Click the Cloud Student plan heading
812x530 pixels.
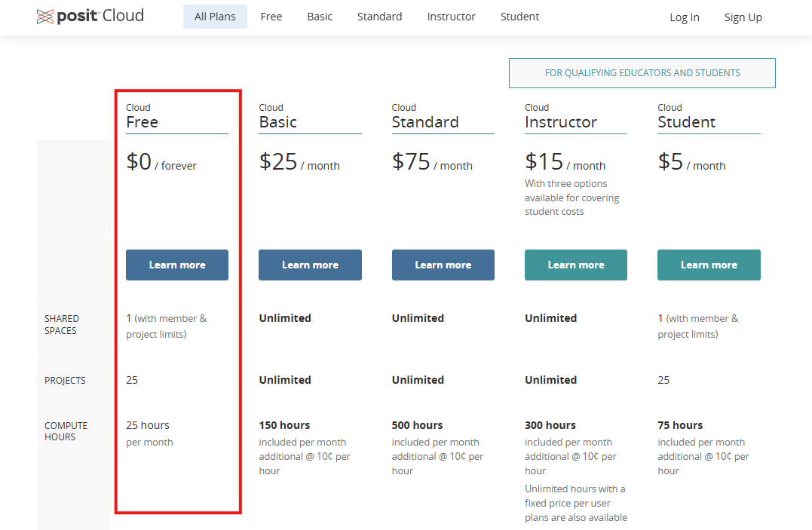point(687,116)
